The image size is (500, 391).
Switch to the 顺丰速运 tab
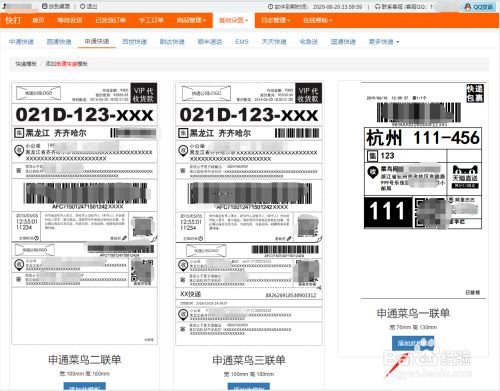[x=210, y=42]
